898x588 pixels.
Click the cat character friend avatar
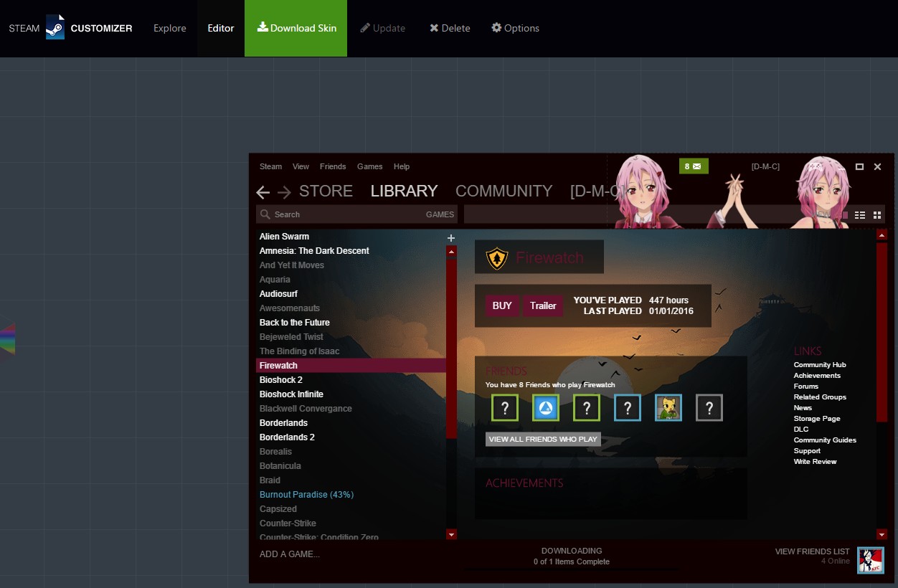pos(668,408)
